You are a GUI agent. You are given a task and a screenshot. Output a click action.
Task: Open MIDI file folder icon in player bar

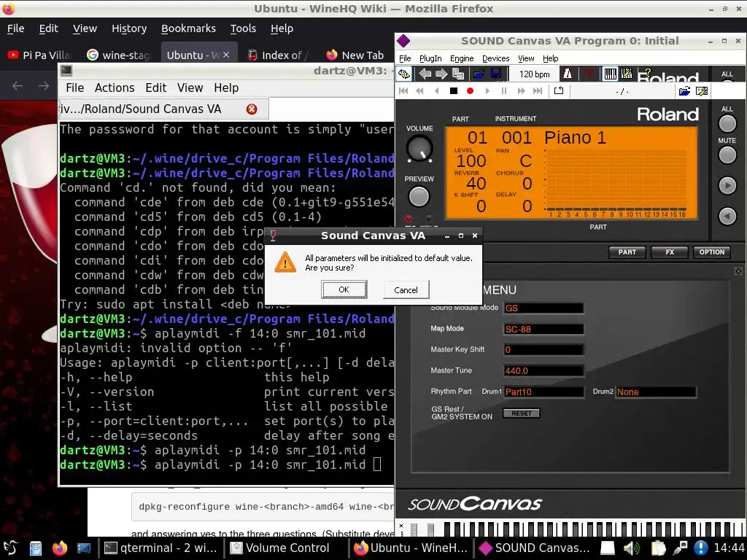684,91
